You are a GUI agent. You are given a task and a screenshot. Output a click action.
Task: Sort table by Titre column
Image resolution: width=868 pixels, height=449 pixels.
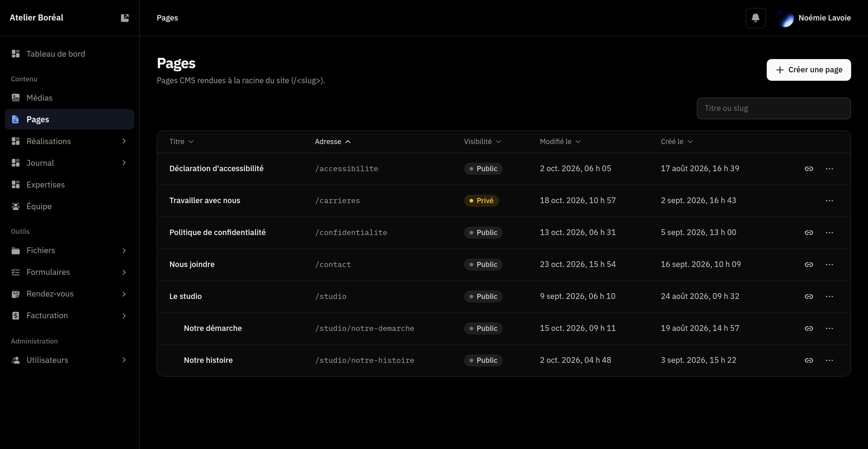tap(181, 141)
